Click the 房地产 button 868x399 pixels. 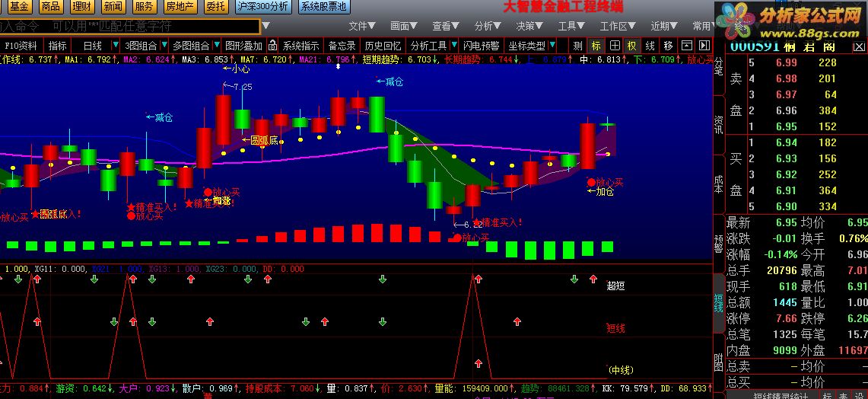[x=180, y=7]
